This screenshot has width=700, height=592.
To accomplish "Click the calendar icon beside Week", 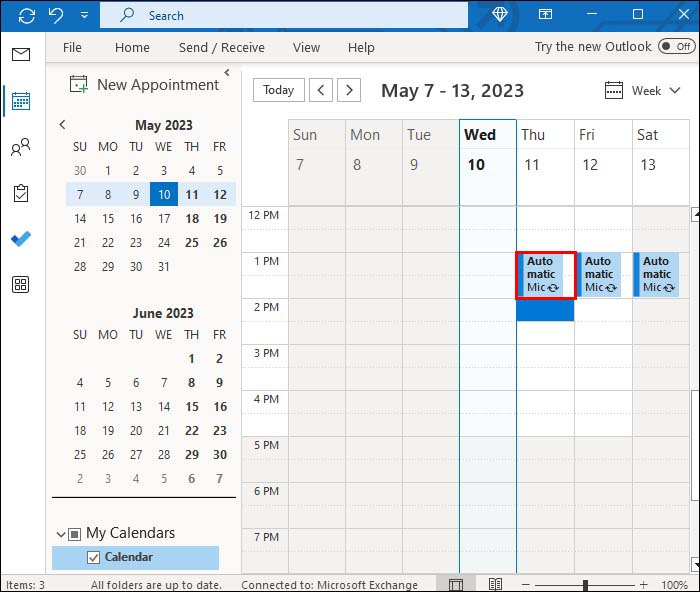I will pos(614,90).
